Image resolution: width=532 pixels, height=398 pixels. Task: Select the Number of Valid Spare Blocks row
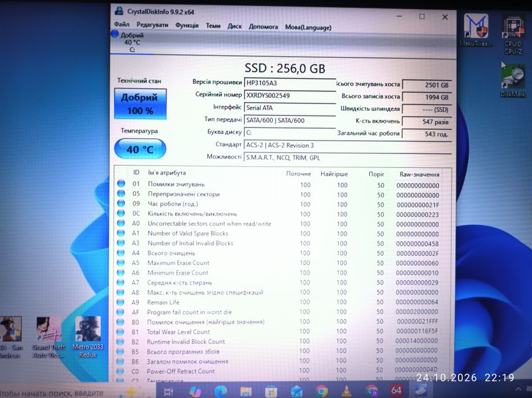coord(278,234)
